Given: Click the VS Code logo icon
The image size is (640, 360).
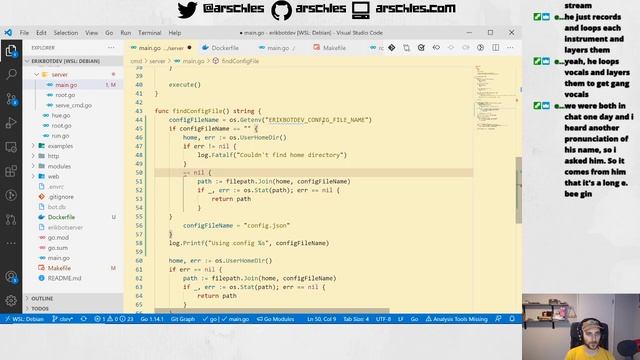Looking at the screenshot, I should (x=8, y=33).
